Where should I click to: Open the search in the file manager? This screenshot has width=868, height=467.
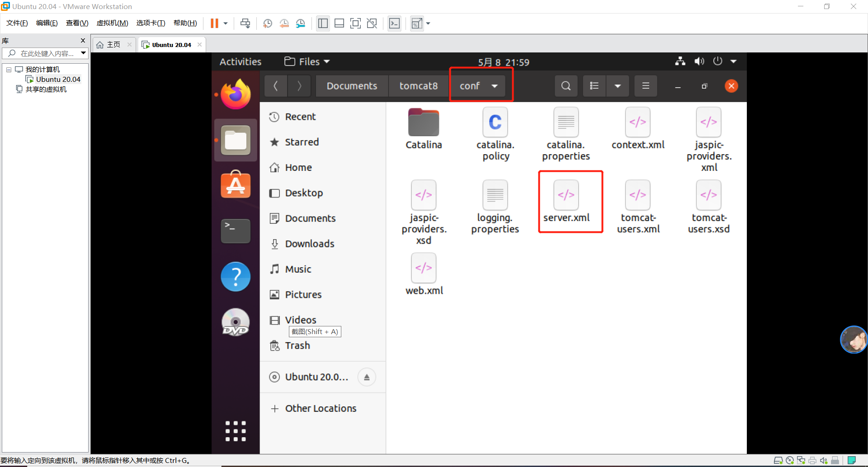coord(566,85)
